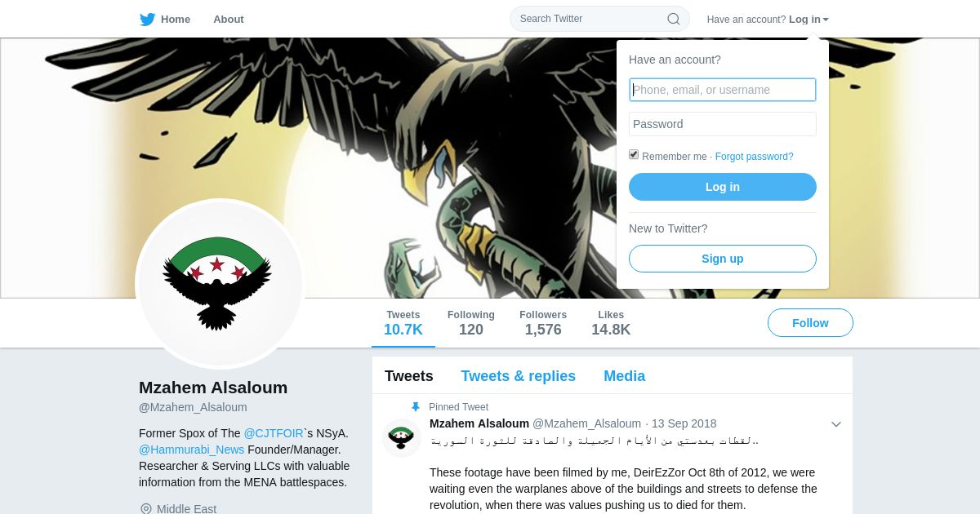This screenshot has width=980, height=514.
Task: Switch to the Media tab
Action: pos(624,376)
